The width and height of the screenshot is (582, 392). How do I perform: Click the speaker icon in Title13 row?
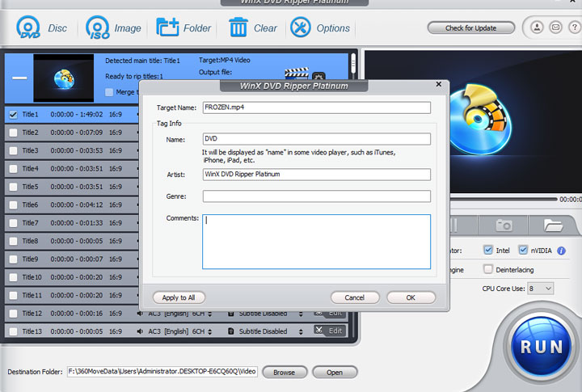[140, 331]
